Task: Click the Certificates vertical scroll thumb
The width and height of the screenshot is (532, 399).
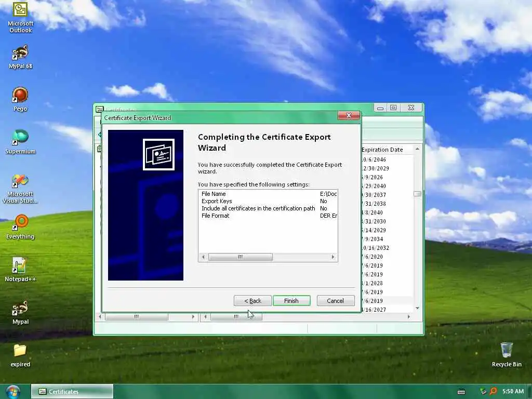Action: click(x=417, y=194)
